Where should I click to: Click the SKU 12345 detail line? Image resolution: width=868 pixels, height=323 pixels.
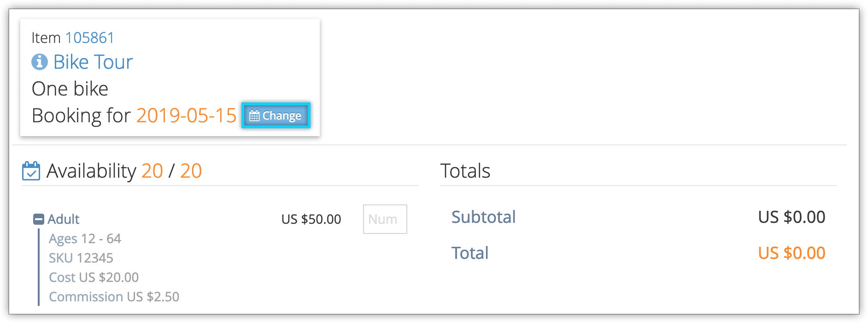[x=81, y=258]
